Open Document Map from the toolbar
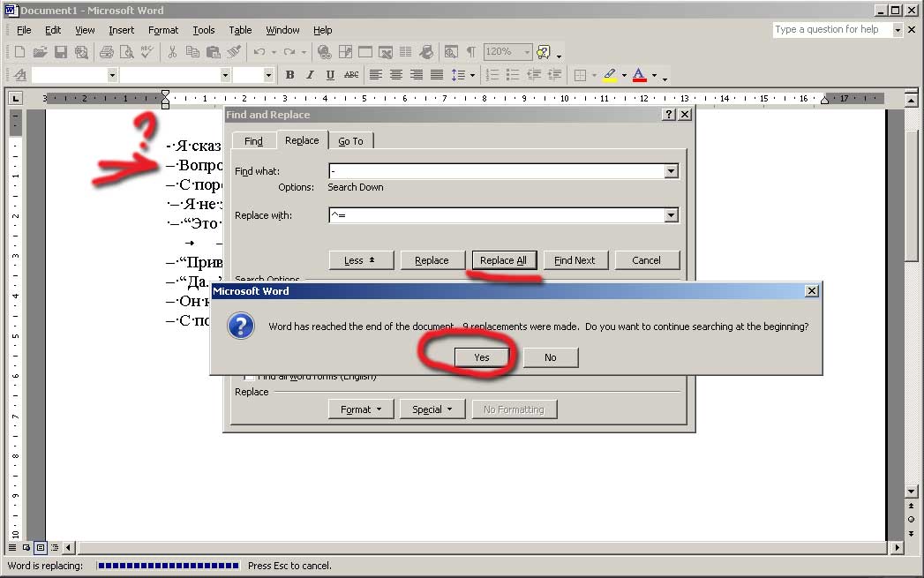924x578 pixels. point(451,52)
